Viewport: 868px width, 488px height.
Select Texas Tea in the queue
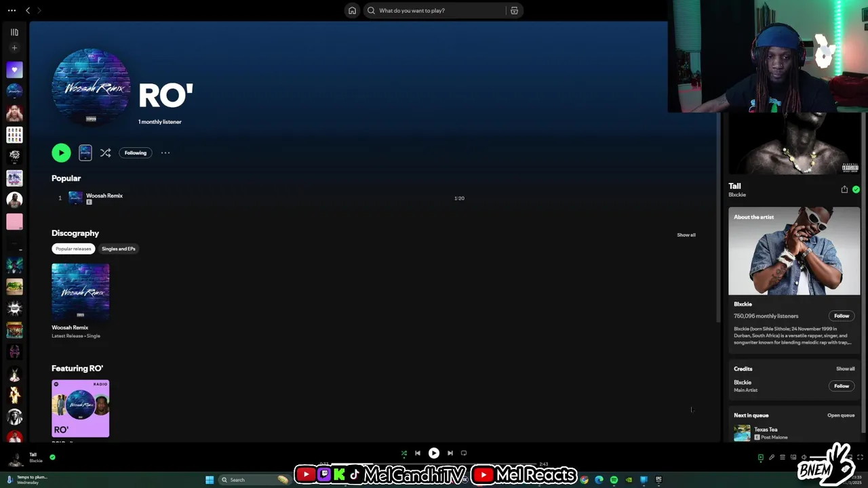(766, 430)
